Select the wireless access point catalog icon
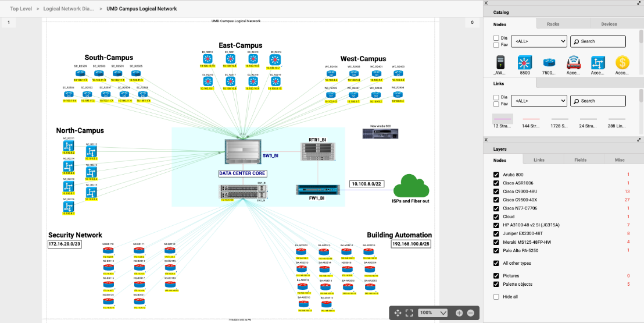644x323 pixels. click(574, 63)
